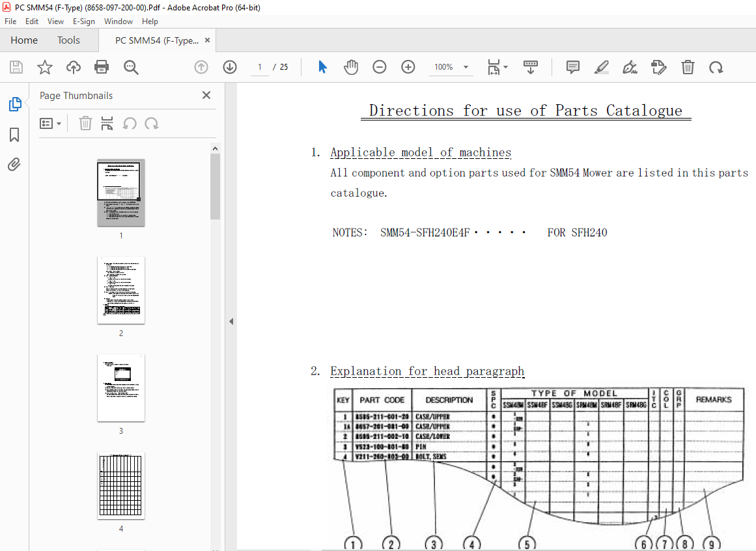
Task: Open the E-Sign menu
Action: click(x=84, y=21)
